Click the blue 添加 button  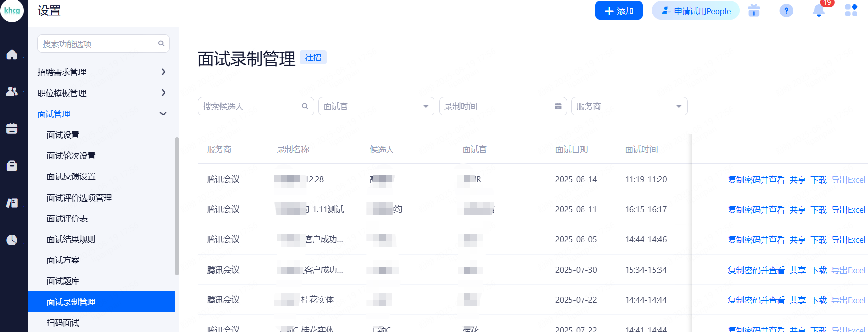[x=618, y=11]
